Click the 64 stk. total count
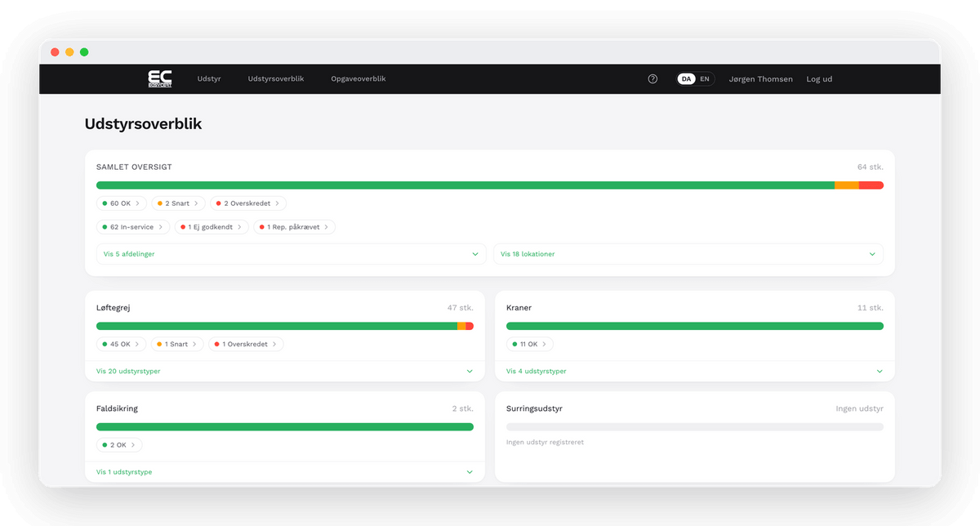Viewport: 980px width, 526px height. (x=871, y=167)
